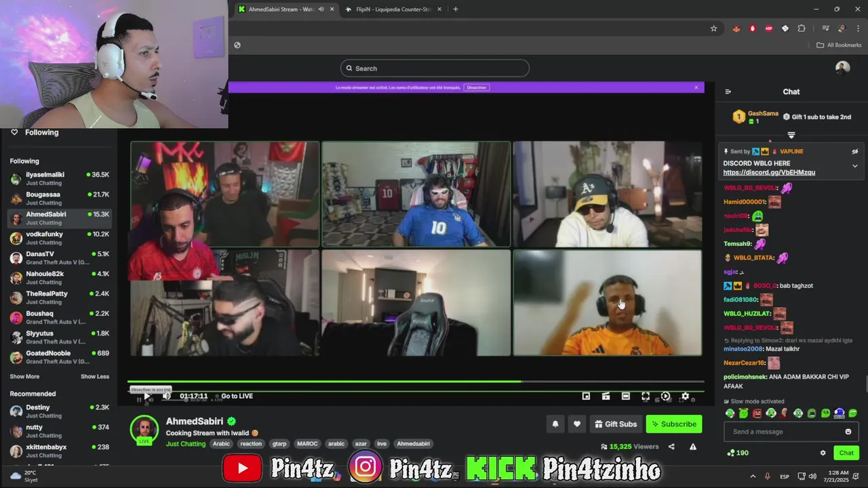Open the Chrome three-dot menu
The height and width of the screenshot is (488, 868).
[x=859, y=28]
